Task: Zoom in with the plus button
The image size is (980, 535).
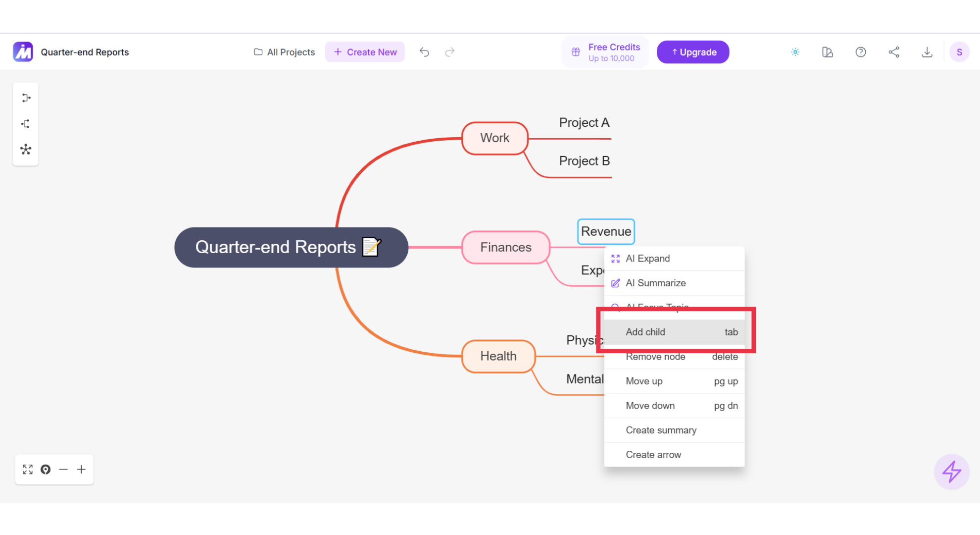Action: [x=81, y=469]
